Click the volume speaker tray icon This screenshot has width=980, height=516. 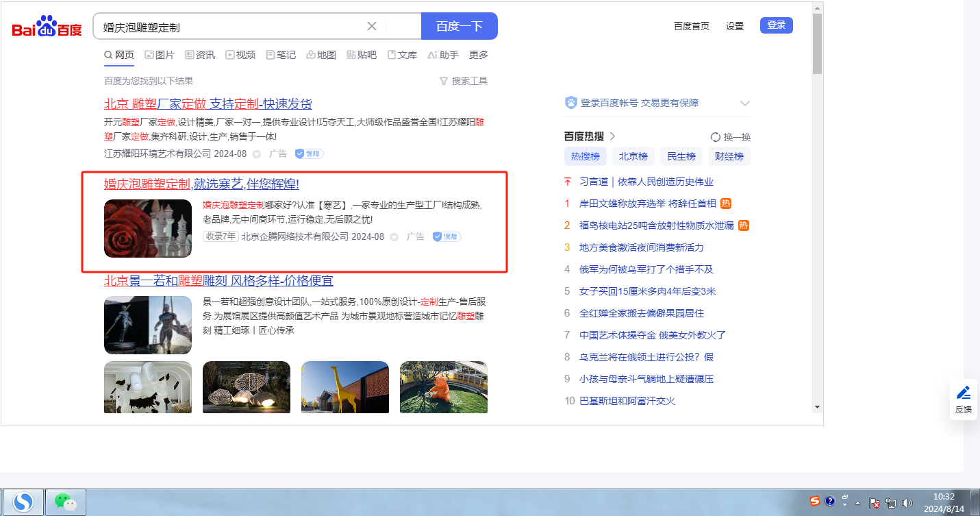click(x=908, y=502)
